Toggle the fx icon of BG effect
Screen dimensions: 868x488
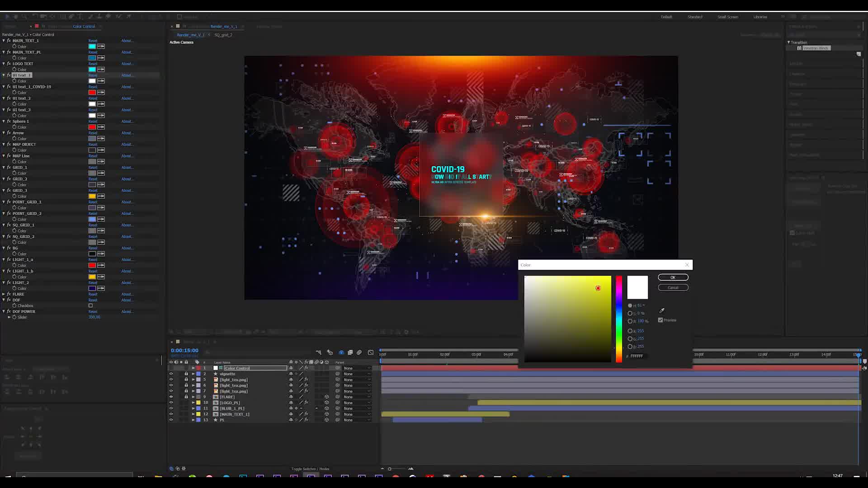pos(9,248)
